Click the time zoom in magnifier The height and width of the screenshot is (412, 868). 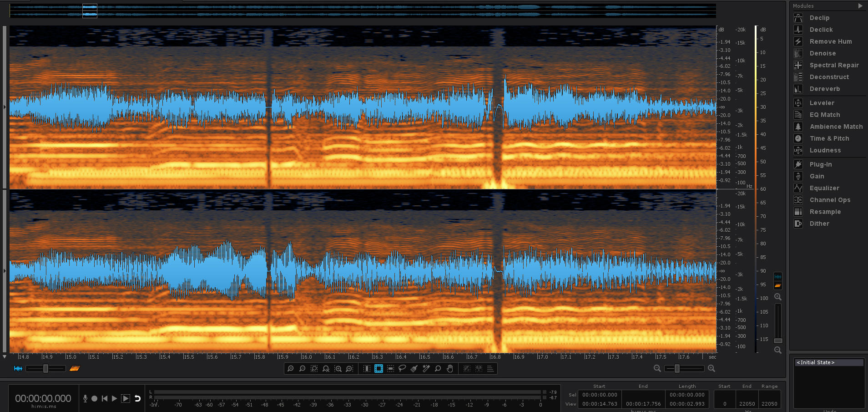click(x=291, y=369)
